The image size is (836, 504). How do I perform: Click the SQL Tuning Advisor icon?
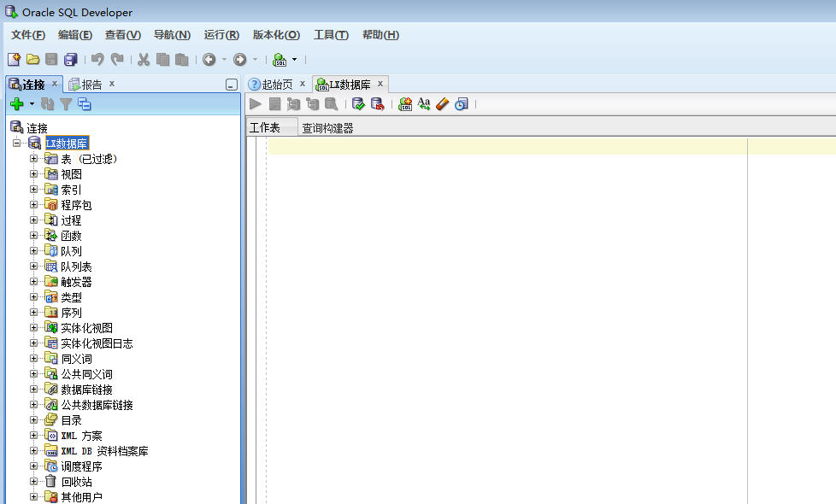331,104
